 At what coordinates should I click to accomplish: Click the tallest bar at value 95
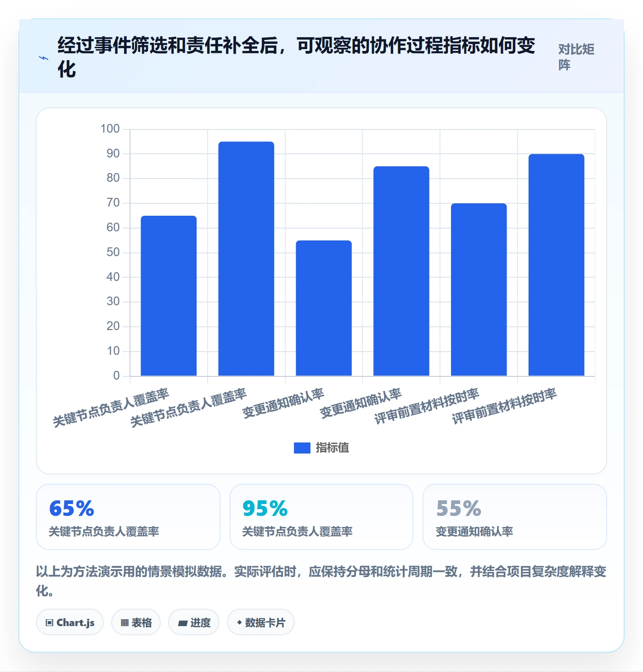point(246,259)
